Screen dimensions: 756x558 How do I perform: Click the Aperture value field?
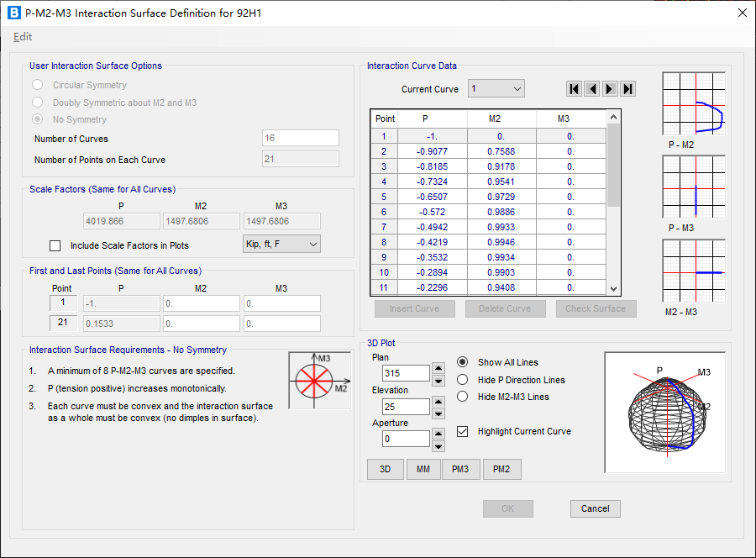(x=406, y=439)
